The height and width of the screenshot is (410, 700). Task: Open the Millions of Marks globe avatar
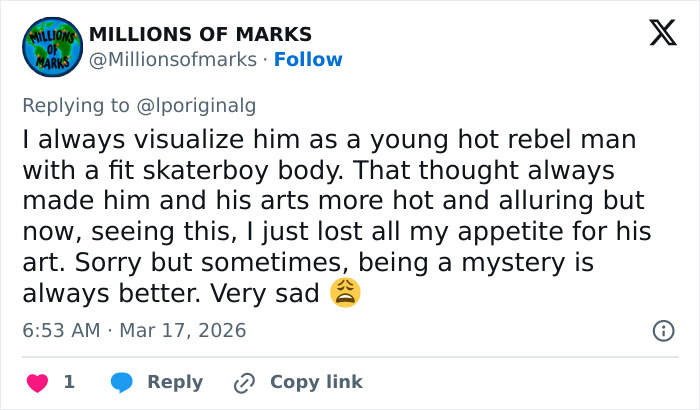(52, 47)
